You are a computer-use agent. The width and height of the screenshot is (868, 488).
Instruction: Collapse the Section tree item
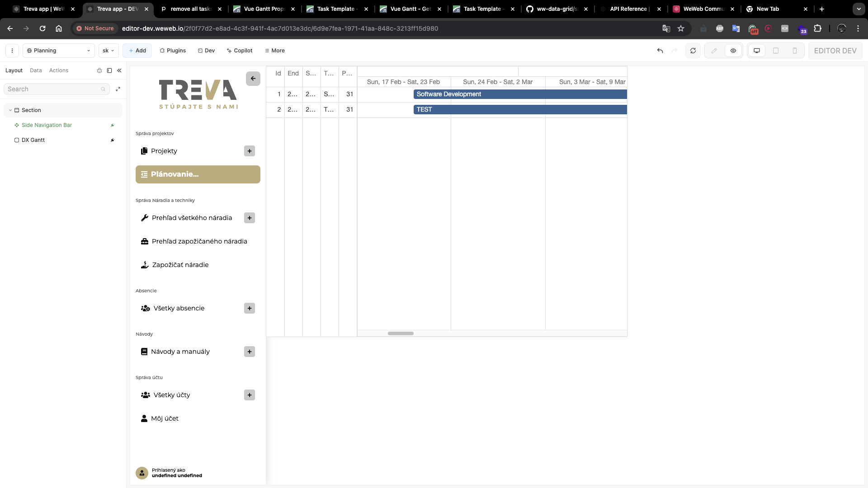[x=10, y=110]
